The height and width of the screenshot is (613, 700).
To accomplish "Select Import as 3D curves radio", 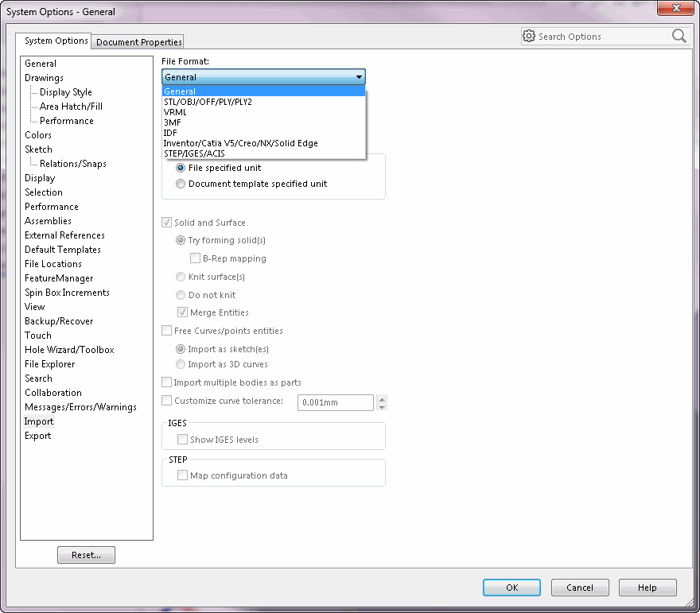I will pyautogui.click(x=181, y=364).
